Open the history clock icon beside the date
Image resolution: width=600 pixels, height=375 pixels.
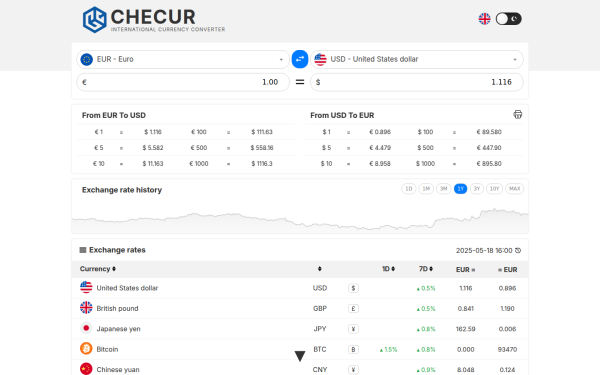click(518, 250)
